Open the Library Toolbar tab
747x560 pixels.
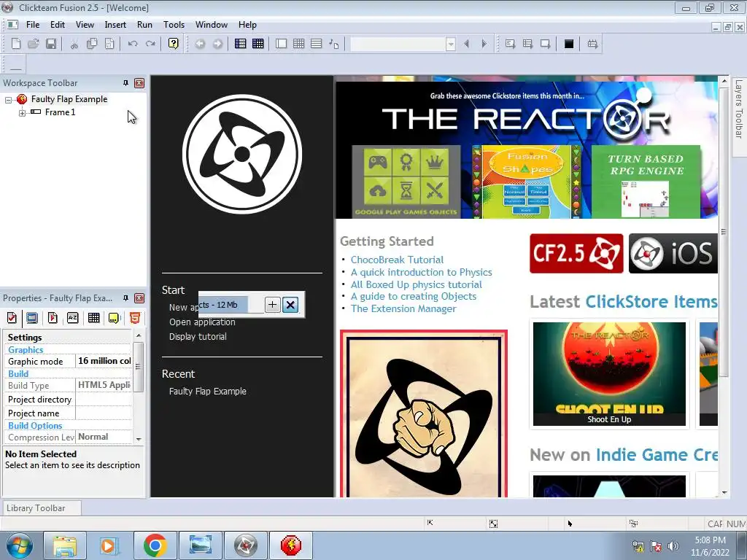point(42,508)
